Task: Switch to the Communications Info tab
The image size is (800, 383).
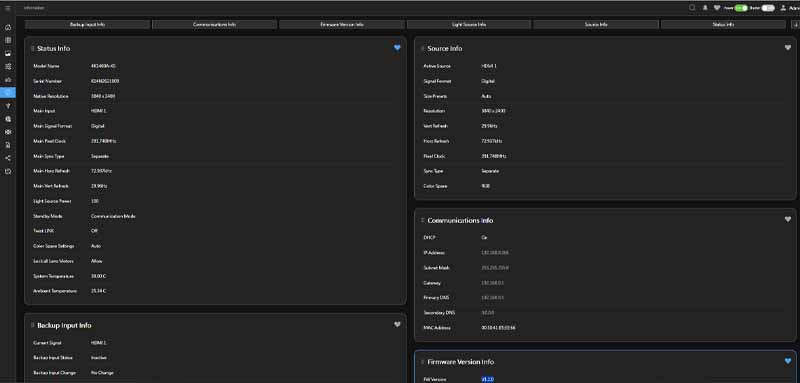Action: click(x=214, y=24)
